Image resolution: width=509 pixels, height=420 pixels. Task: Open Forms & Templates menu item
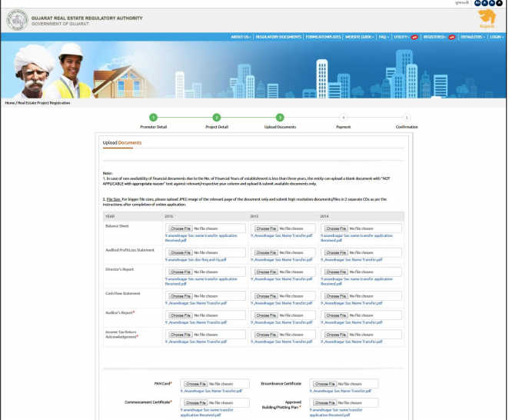(323, 37)
